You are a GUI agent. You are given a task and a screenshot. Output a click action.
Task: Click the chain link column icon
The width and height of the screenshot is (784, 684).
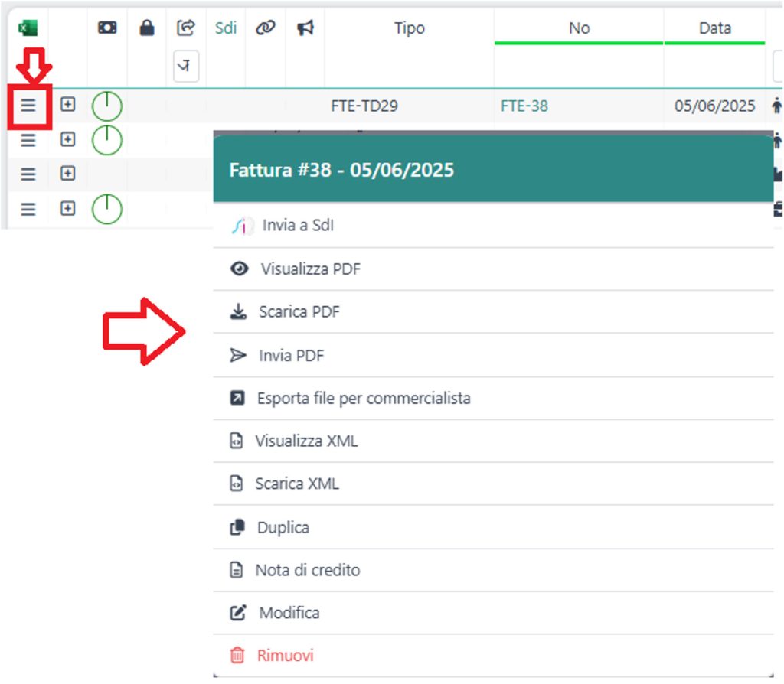click(265, 28)
